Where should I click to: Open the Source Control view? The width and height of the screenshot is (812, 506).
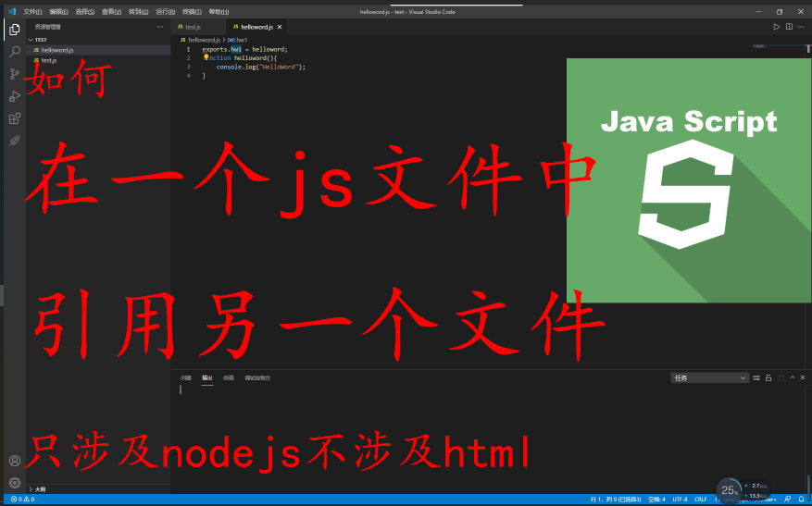point(15,74)
